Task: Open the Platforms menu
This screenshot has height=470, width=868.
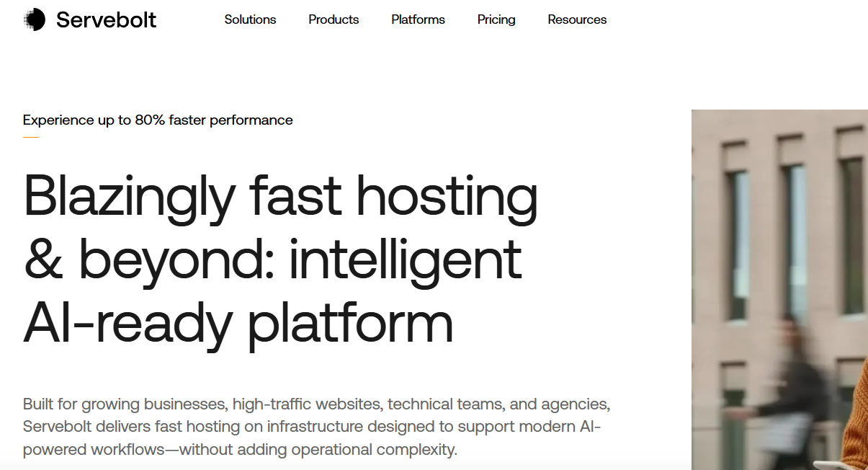Action: pyautogui.click(x=418, y=19)
